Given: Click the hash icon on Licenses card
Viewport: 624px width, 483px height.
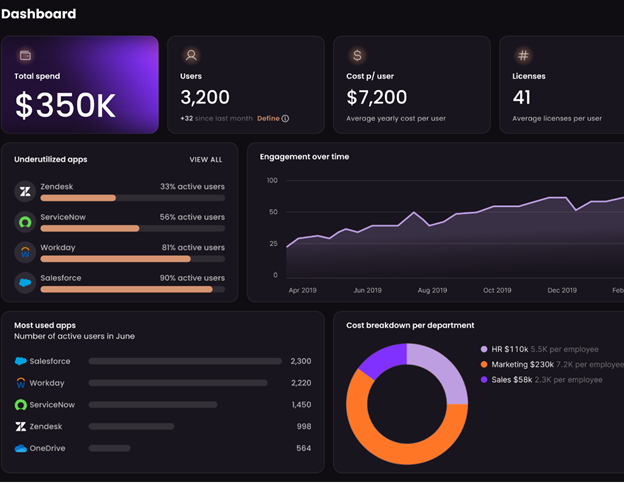Looking at the screenshot, I should [523, 56].
